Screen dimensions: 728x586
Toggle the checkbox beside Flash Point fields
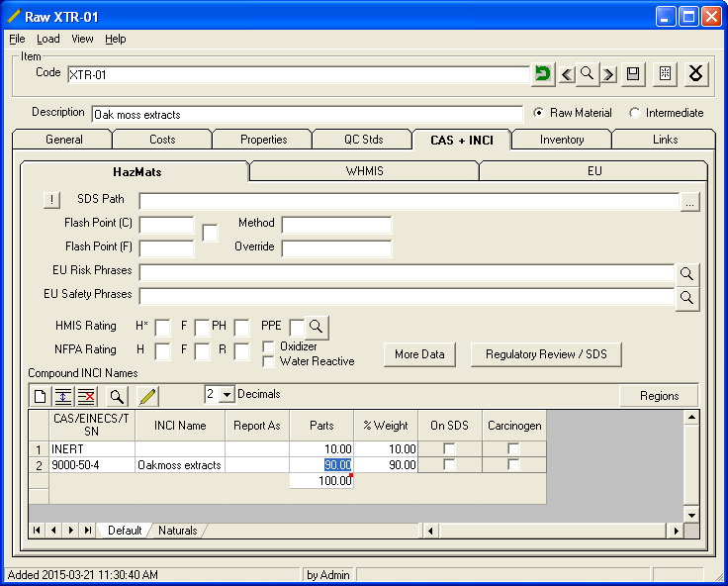point(210,233)
